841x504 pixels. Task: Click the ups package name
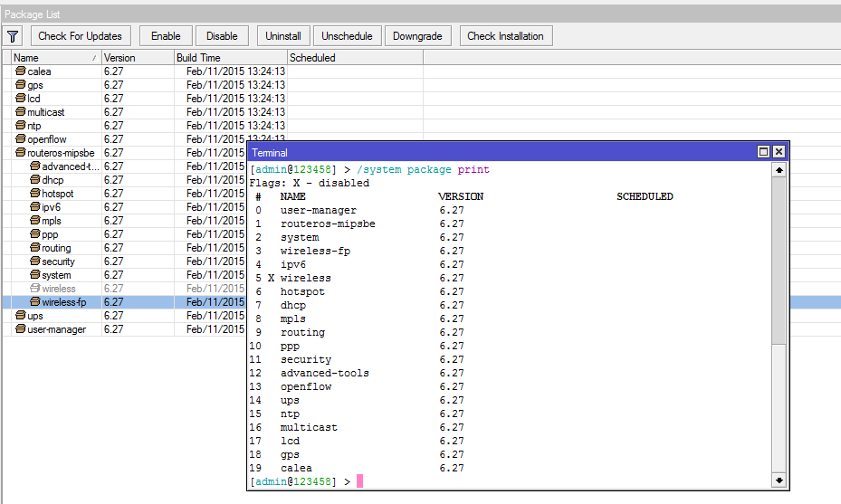tap(35, 316)
